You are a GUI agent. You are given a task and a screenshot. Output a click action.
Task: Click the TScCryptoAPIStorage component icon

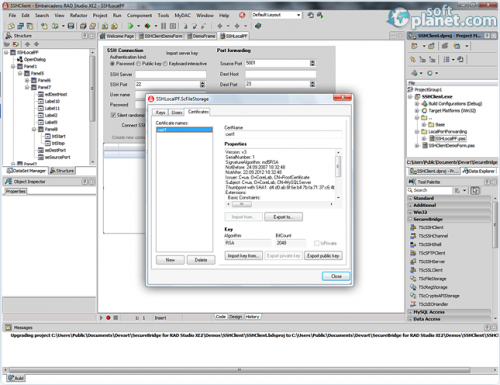click(x=413, y=296)
